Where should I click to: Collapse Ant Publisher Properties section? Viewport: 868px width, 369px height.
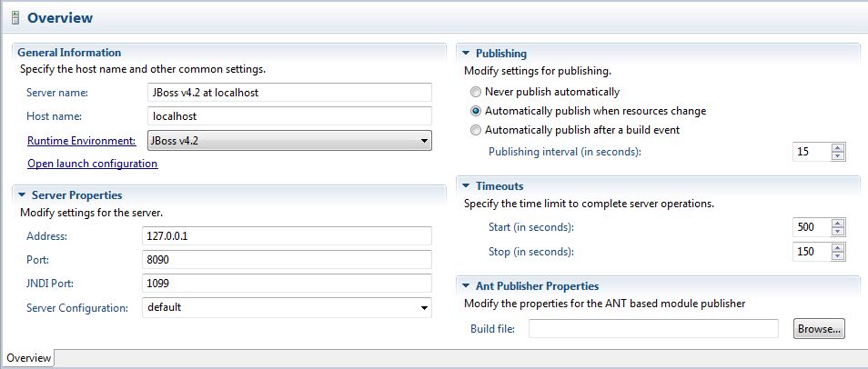466,286
